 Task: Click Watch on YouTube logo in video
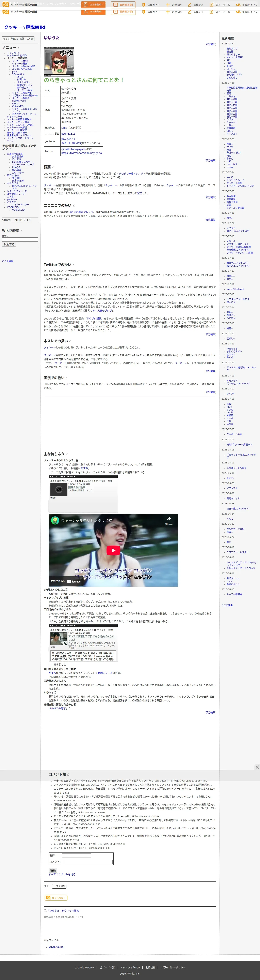(66, 581)
